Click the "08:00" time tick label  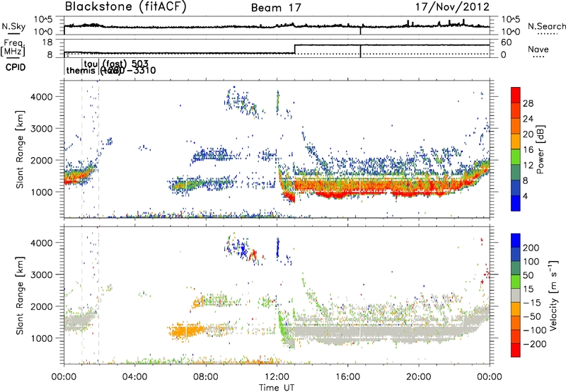click(x=206, y=377)
